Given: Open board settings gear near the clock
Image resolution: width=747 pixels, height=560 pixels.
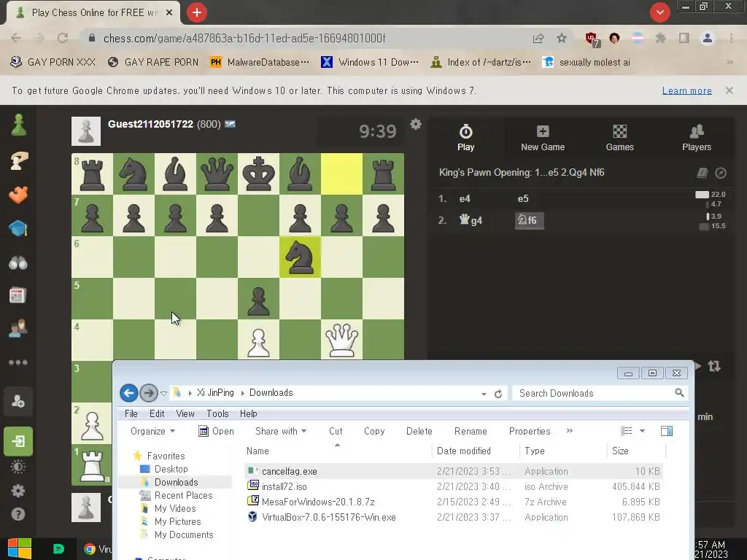Looking at the screenshot, I should click(416, 124).
